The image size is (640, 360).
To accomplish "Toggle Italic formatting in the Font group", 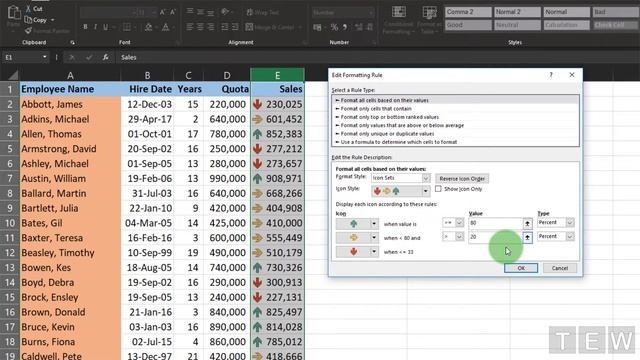I will tap(95, 27).
